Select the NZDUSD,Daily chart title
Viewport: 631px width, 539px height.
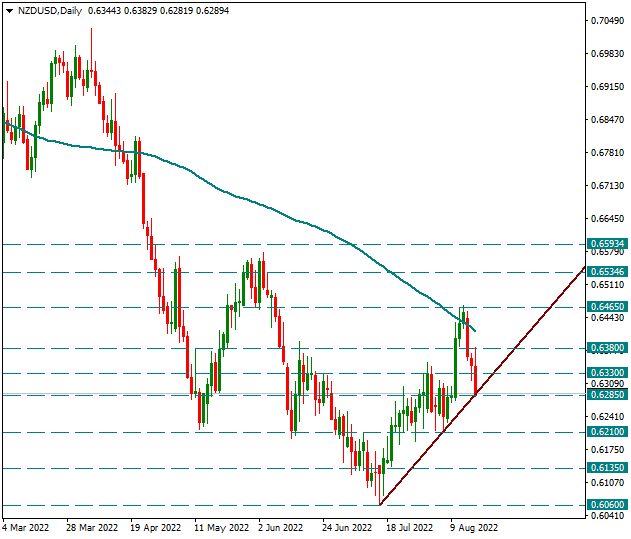[50, 11]
